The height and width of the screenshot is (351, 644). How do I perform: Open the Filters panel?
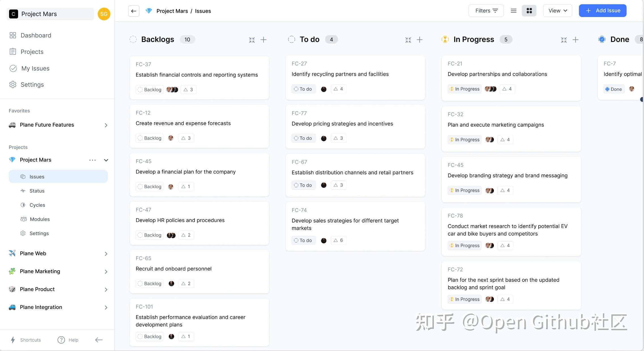(486, 10)
